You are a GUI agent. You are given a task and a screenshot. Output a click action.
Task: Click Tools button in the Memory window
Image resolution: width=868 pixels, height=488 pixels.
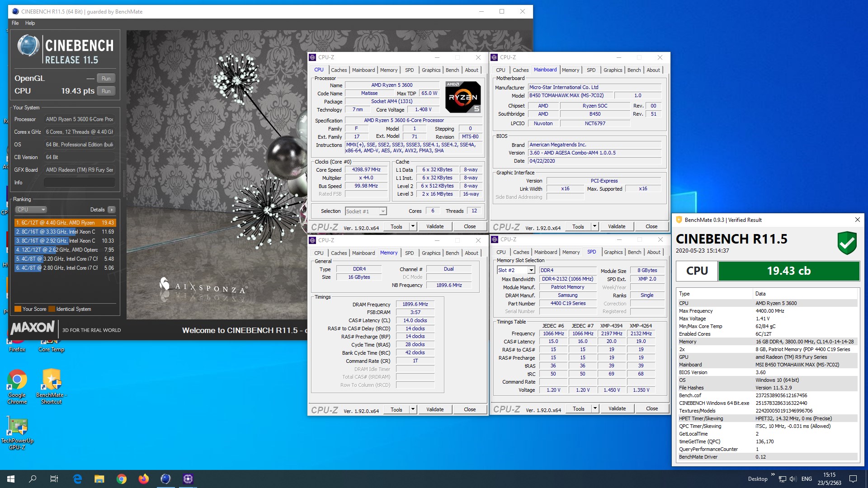pos(396,409)
